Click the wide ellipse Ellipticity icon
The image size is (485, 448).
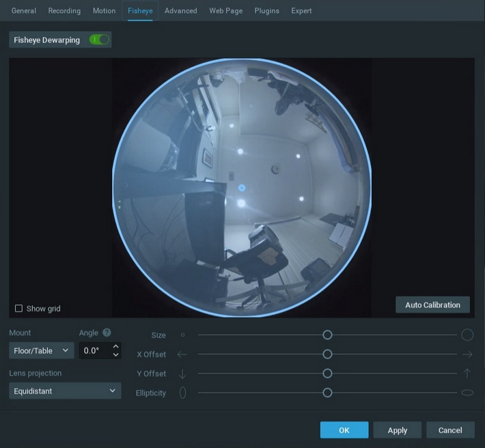[x=467, y=393]
